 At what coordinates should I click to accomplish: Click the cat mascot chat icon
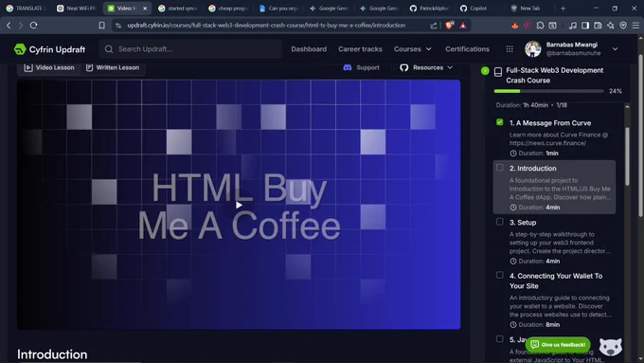(x=610, y=347)
